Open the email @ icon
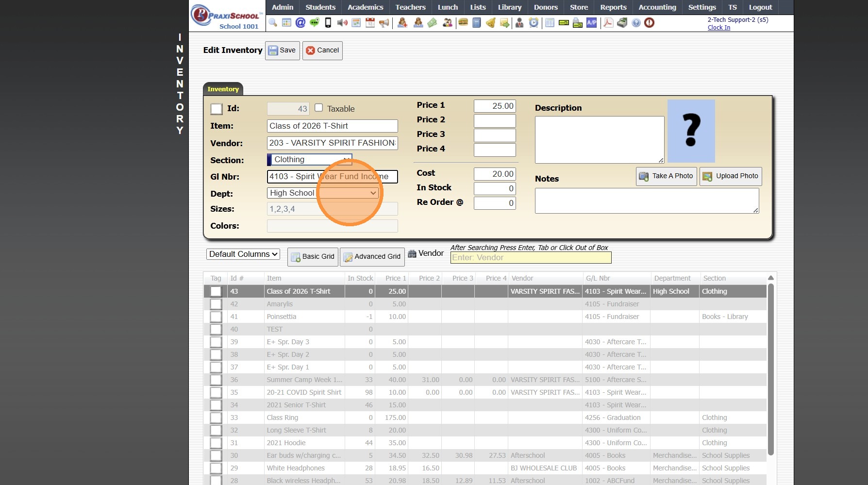 pos(300,23)
